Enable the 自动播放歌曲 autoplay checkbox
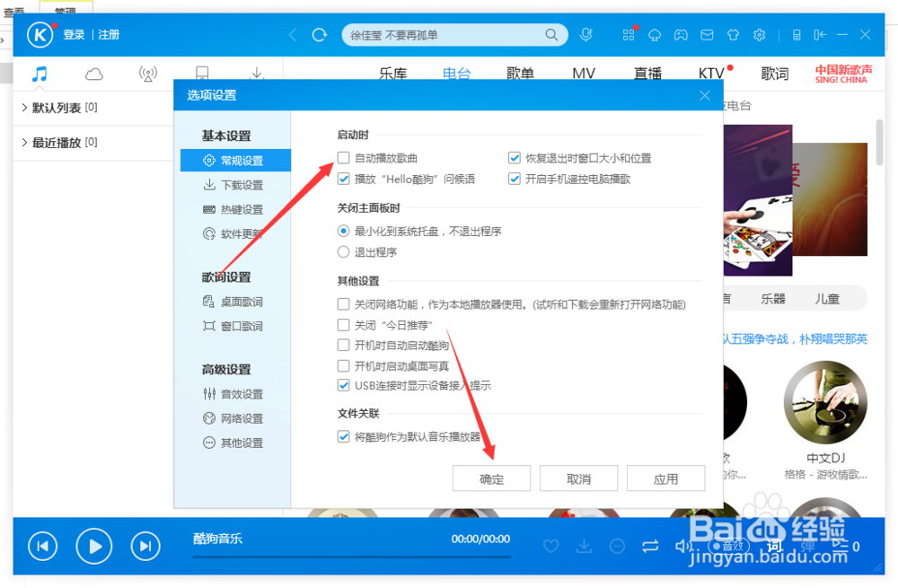The height and width of the screenshot is (588, 898). (x=343, y=158)
